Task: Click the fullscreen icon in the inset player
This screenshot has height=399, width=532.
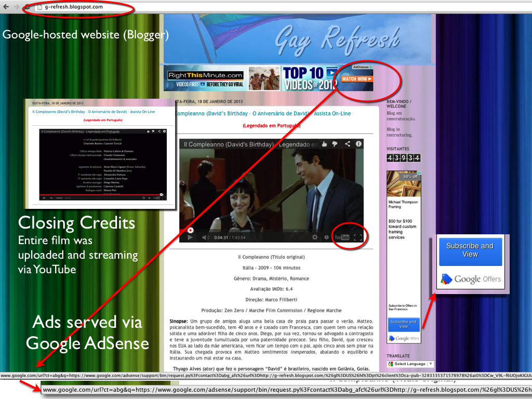Action: coord(164,198)
